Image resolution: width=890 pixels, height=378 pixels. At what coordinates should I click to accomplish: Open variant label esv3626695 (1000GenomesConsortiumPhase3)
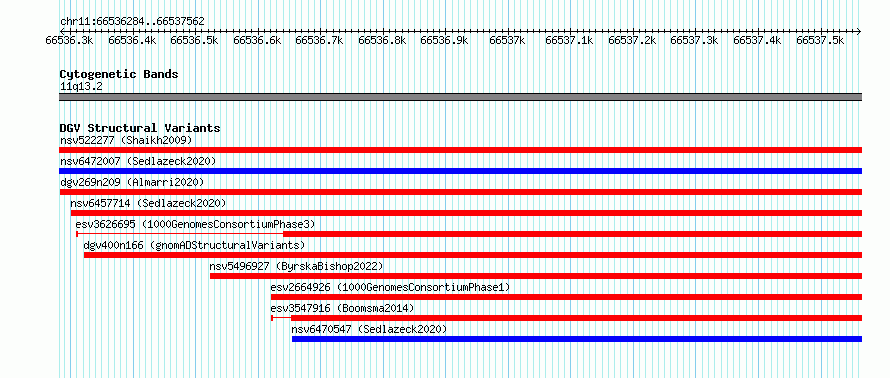pos(195,224)
